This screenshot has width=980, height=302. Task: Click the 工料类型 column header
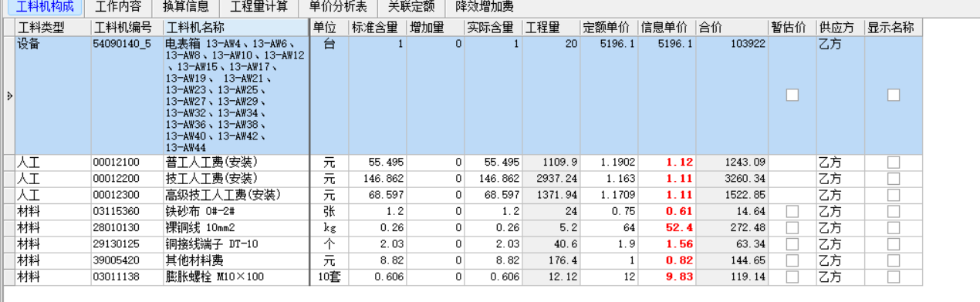coord(52,28)
